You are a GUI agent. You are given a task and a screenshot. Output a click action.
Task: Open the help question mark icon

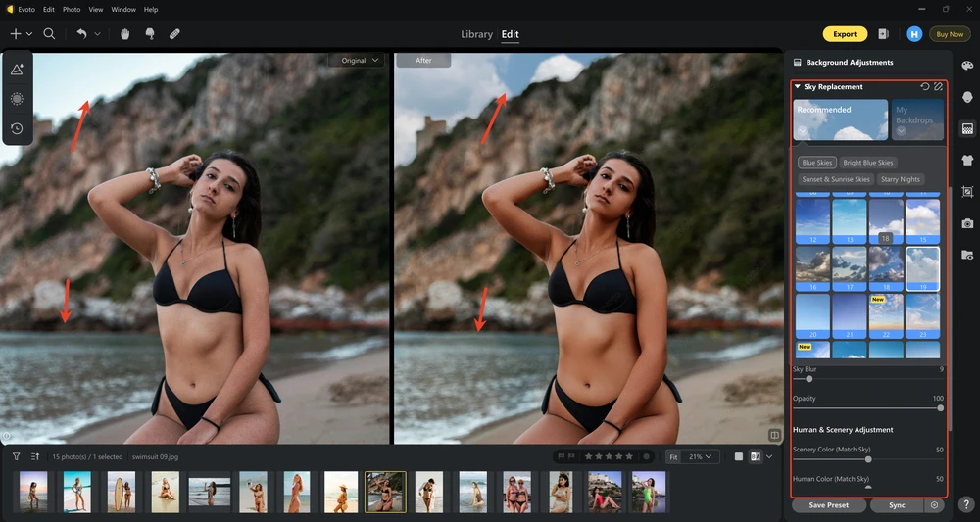pos(967,504)
